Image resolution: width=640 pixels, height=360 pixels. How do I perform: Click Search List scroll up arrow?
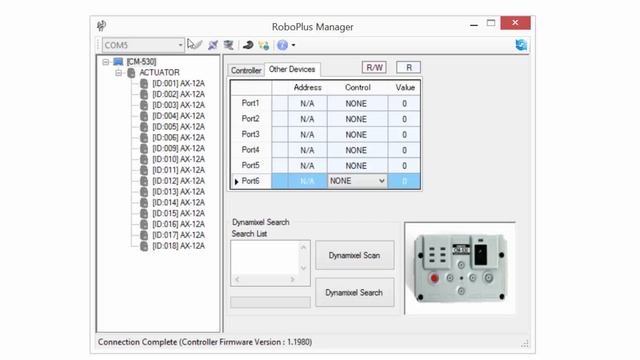303,247
